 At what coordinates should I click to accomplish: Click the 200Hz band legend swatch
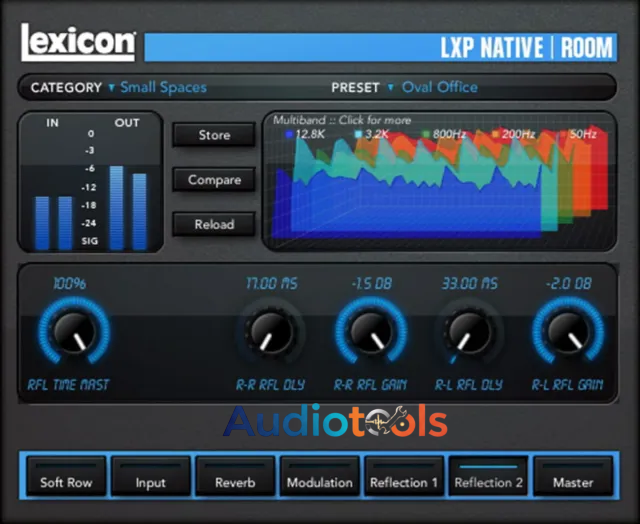(496, 134)
